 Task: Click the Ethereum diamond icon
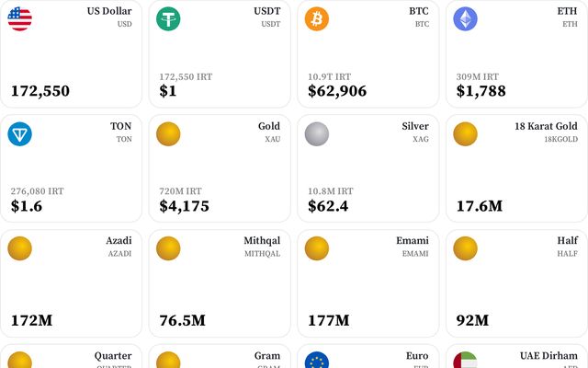coord(465,18)
